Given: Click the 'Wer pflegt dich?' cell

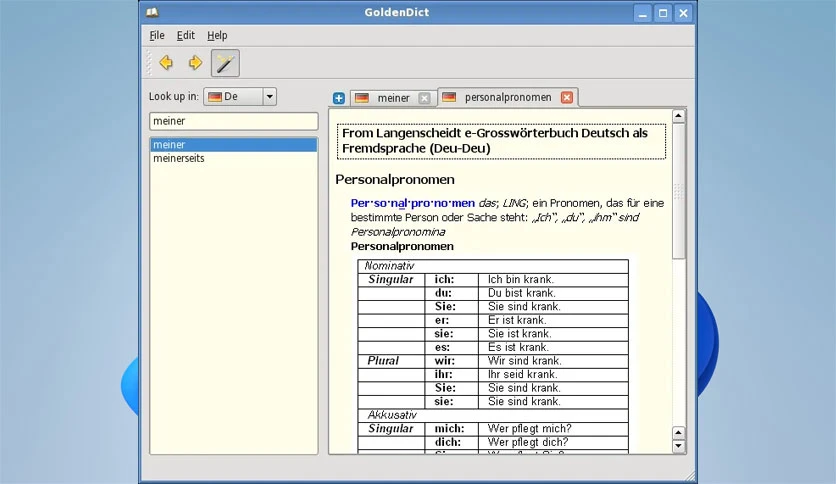Looking at the screenshot, I should click(x=553, y=442).
